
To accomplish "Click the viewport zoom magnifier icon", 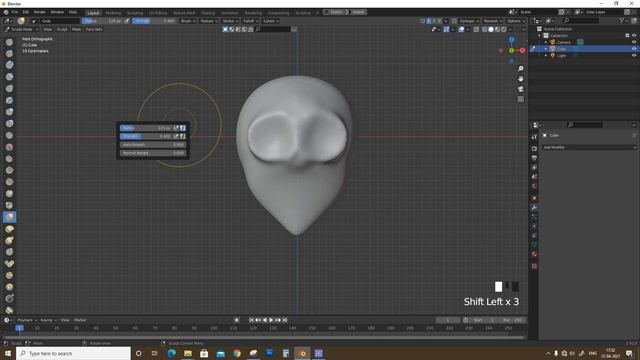I will point(520,69).
